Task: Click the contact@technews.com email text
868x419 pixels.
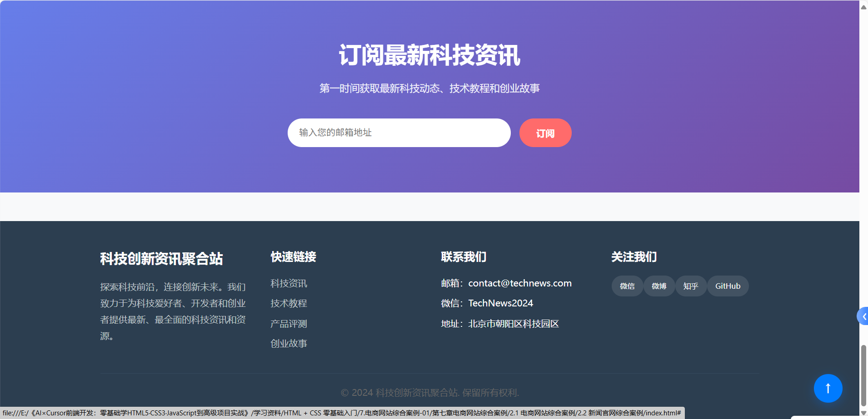Action: point(519,283)
